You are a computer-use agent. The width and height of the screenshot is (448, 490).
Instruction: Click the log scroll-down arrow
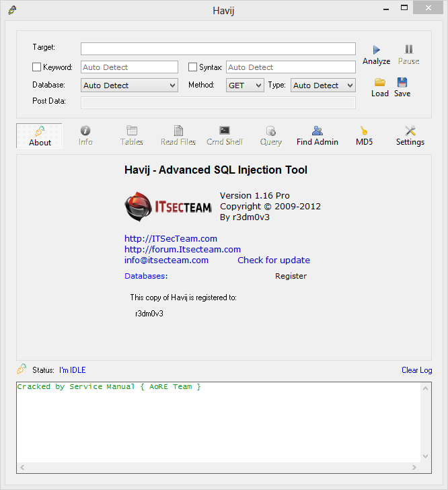click(x=425, y=456)
